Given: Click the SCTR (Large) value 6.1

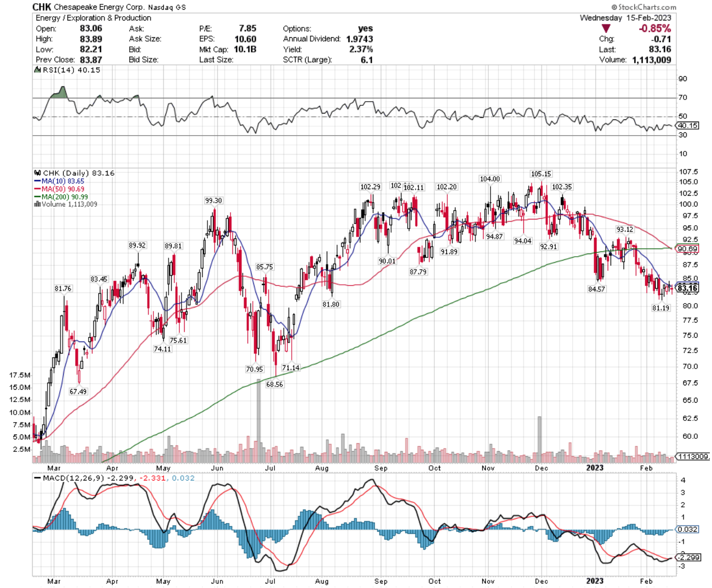Looking at the screenshot, I should tap(367, 60).
